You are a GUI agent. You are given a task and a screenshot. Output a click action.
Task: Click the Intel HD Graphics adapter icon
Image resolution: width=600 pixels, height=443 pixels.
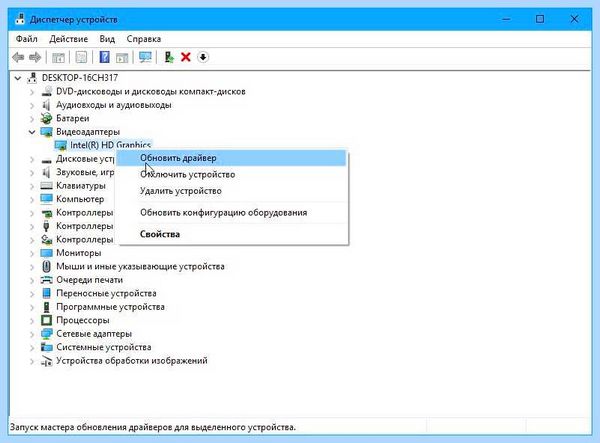tap(61, 145)
